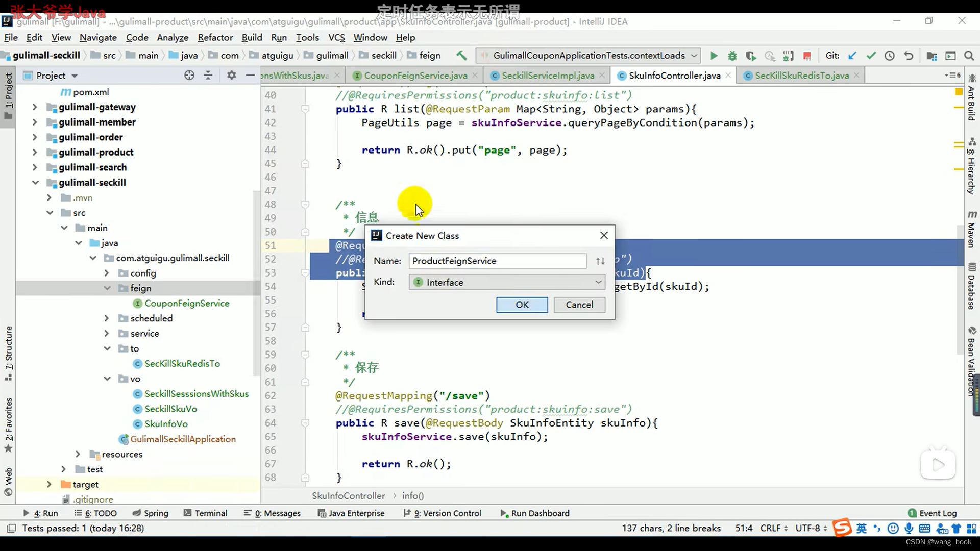Click the red Stop icon
Viewport: 980px width, 551px height.
(807, 56)
